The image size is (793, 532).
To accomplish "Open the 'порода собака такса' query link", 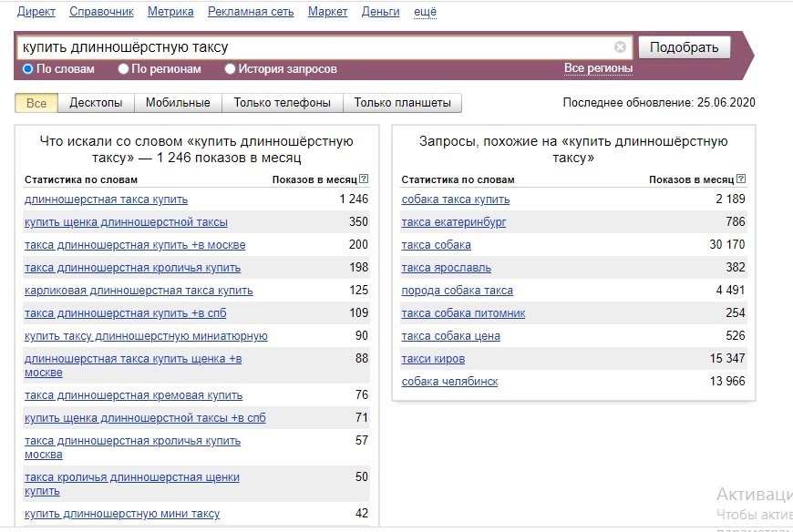I will 457,291.
